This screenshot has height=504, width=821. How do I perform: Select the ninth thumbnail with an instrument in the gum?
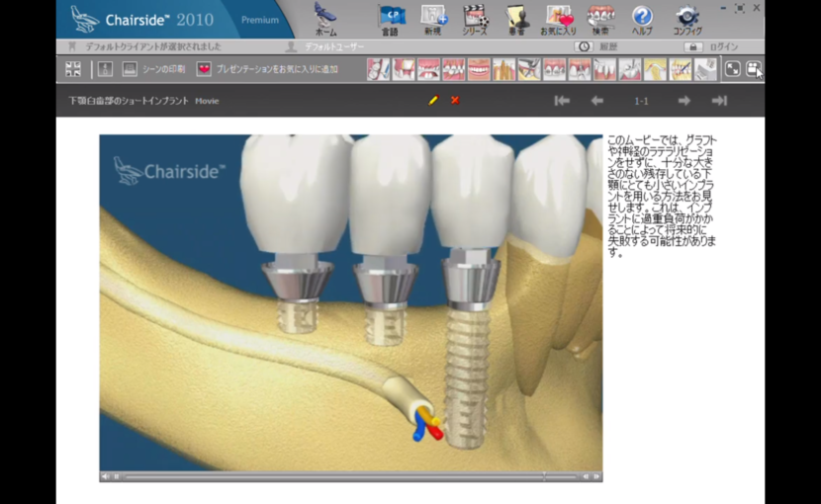579,69
